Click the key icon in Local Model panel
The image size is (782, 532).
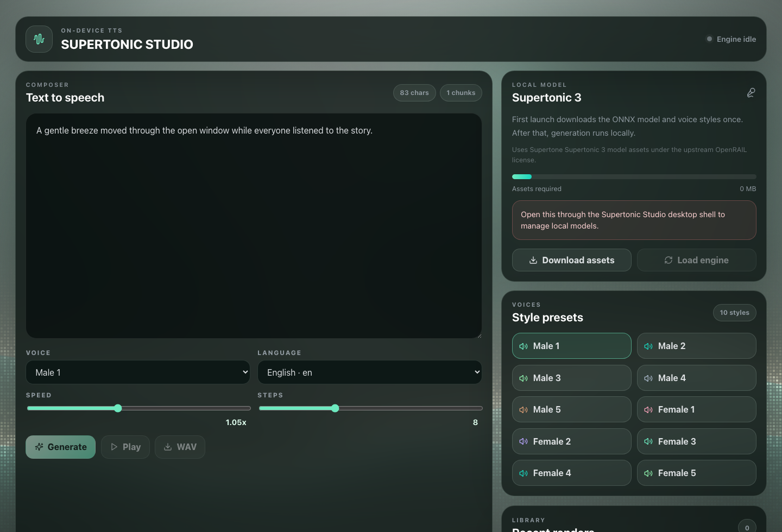click(751, 93)
